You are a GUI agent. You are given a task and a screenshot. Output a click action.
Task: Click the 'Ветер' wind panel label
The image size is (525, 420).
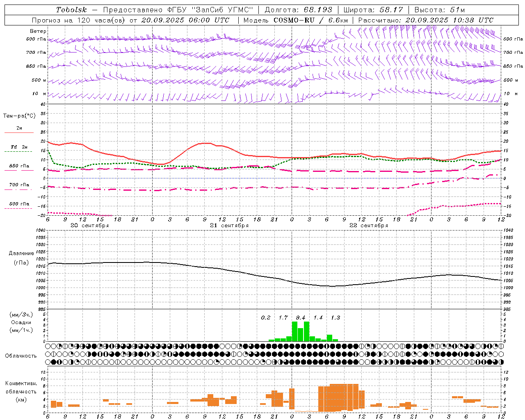[x=38, y=31]
